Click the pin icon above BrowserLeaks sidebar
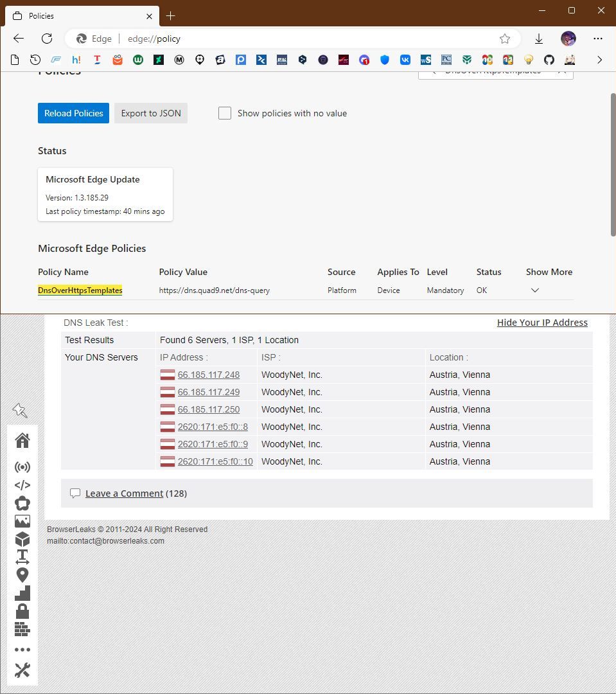This screenshot has width=616, height=694. (20, 410)
